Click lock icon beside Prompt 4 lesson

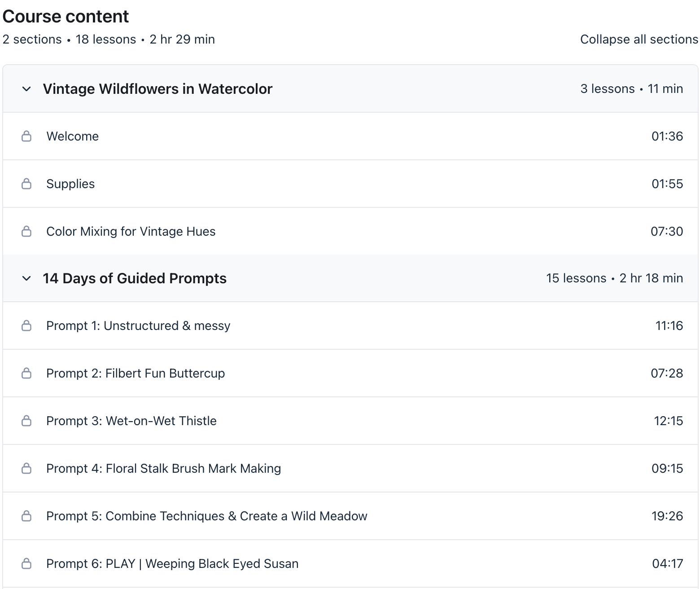tap(26, 469)
